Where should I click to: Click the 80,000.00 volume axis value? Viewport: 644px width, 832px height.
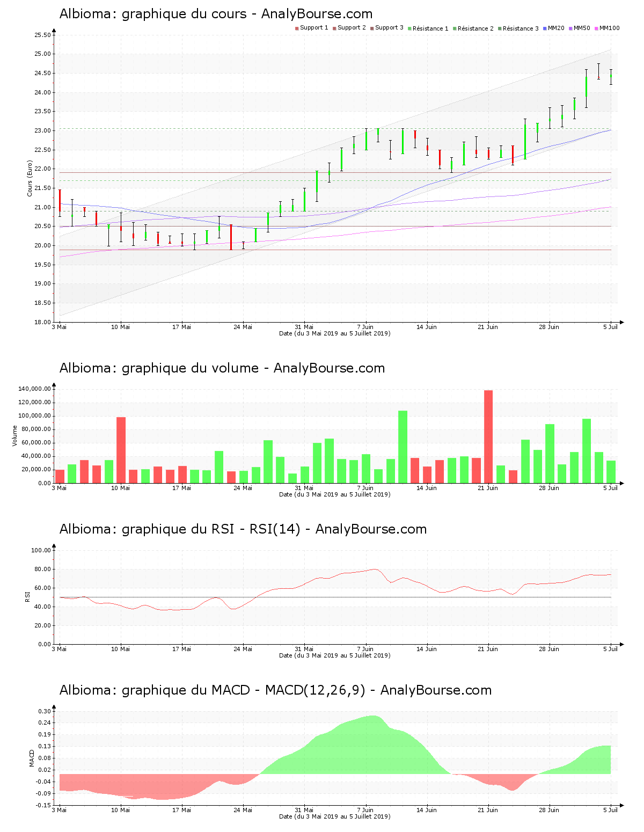point(36,429)
